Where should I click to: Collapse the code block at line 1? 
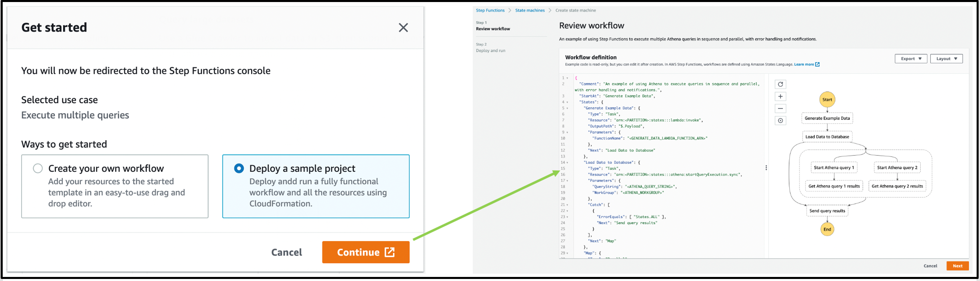pyautogui.click(x=567, y=78)
